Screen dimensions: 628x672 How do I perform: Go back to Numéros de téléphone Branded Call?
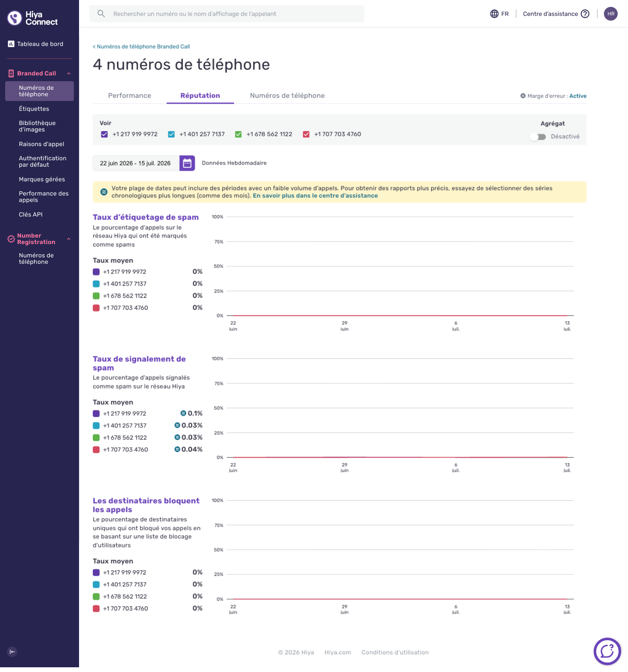click(141, 46)
